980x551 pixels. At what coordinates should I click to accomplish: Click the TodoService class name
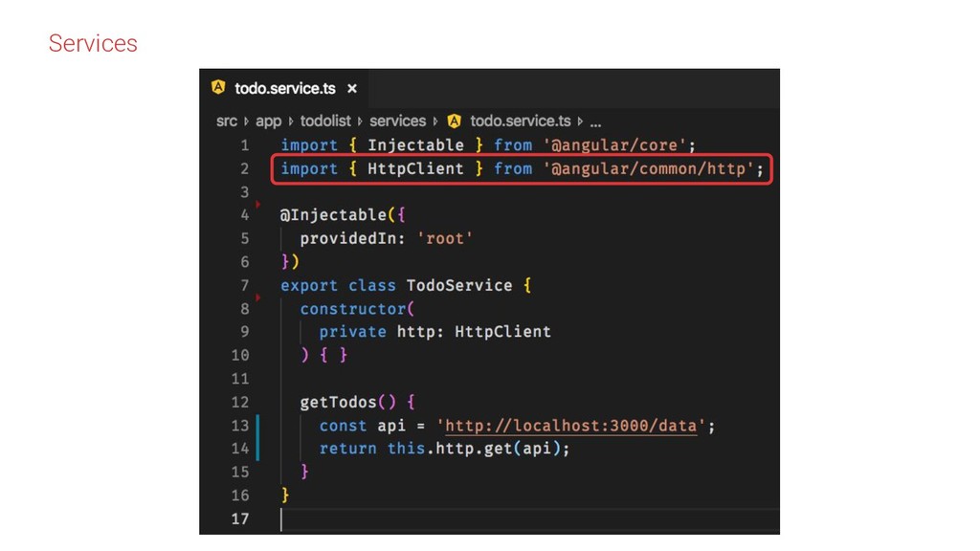tap(459, 285)
